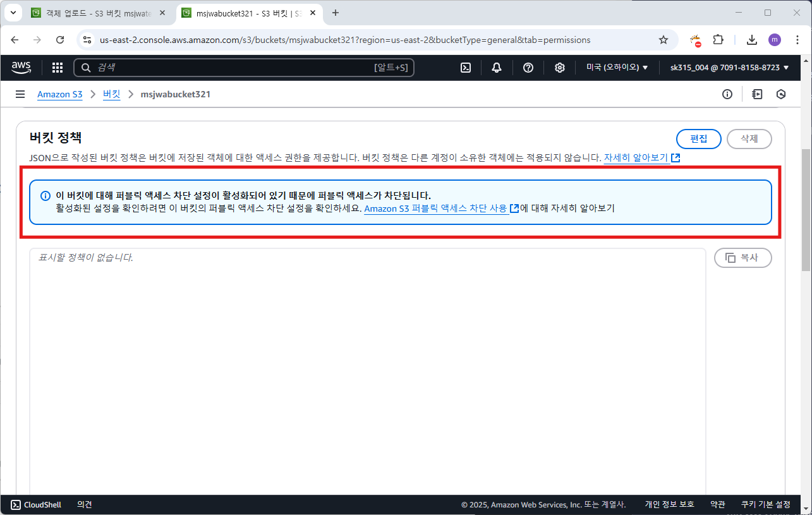
Task: Click the 버킷 정책 heading
Action: point(56,138)
